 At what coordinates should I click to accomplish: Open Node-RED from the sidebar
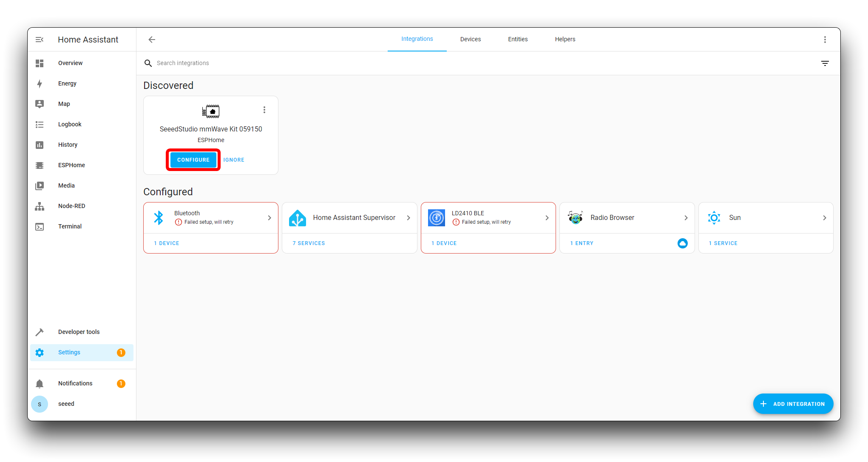(71, 206)
